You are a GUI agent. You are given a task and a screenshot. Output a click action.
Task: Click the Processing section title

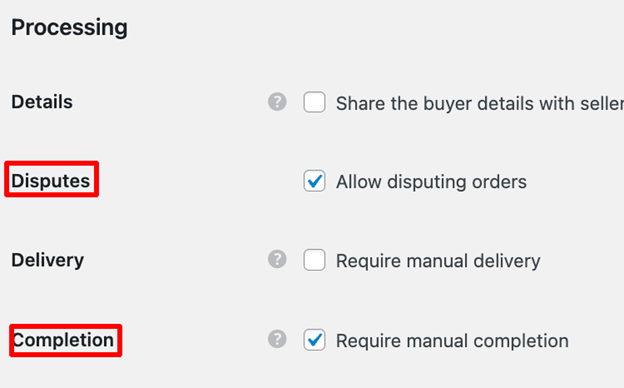[x=69, y=28]
